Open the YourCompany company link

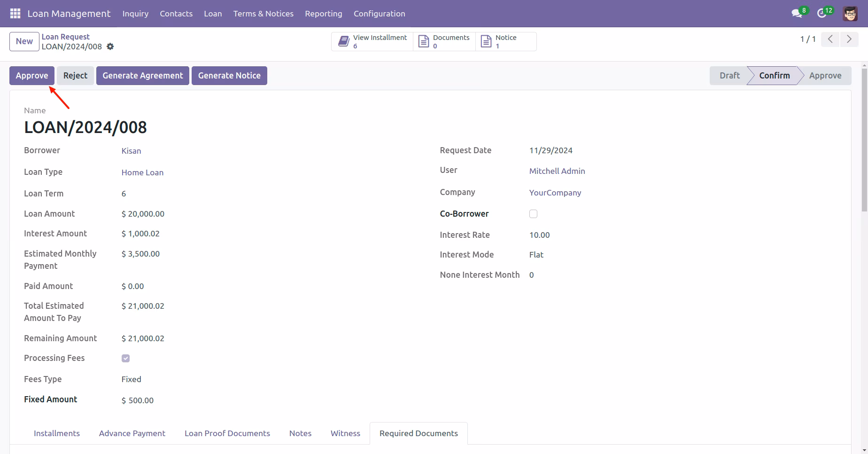[555, 193]
